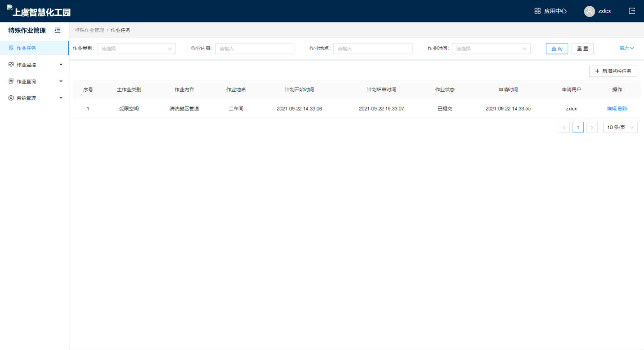Select 特殊作业管理 in the breadcrumb
The width and height of the screenshot is (644, 350).
pyautogui.click(x=89, y=30)
